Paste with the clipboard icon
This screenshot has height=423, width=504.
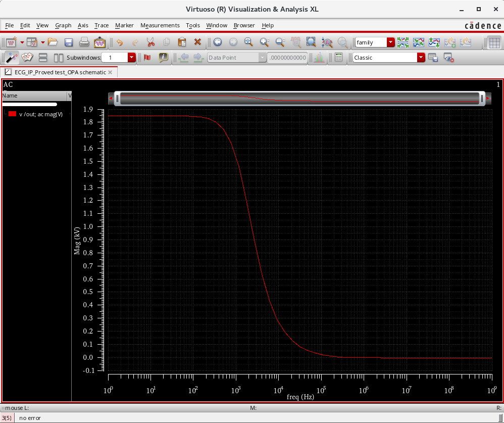(182, 42)
